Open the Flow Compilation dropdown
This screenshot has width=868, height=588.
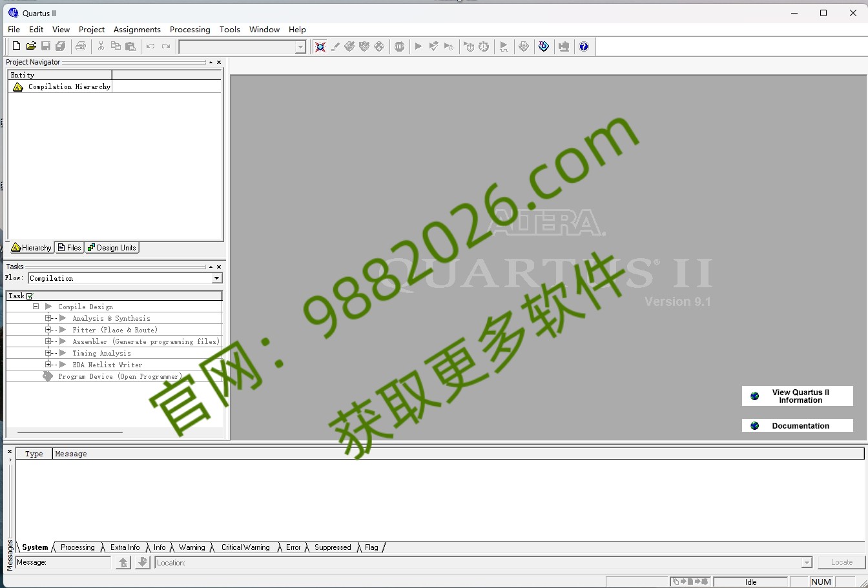pos(217,278)
